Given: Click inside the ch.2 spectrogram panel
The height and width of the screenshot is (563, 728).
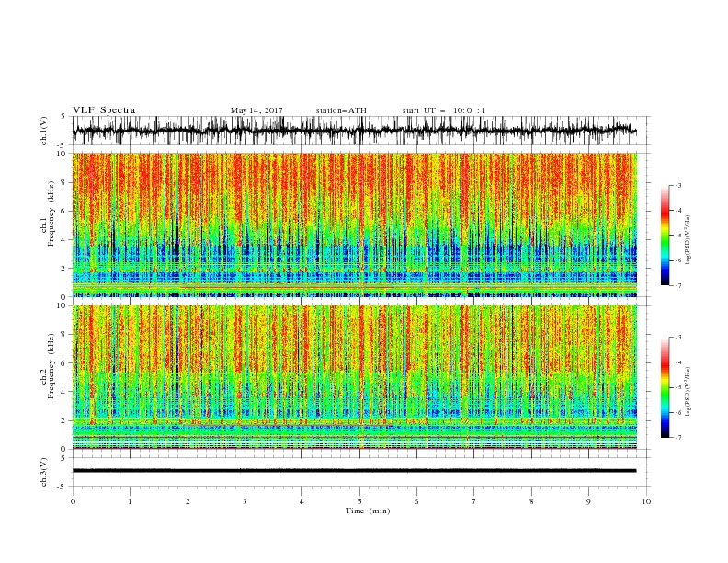Looking at the screenshot, I should pyautogui.click(x=355, y=377).
